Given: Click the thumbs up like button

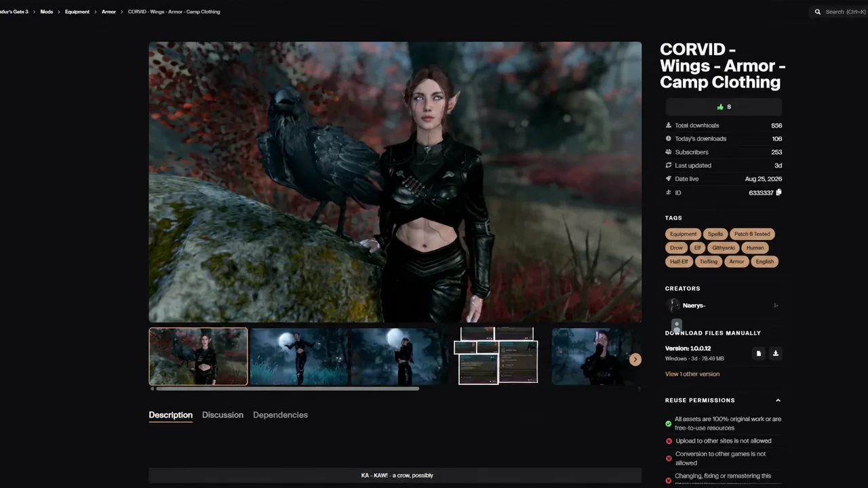Looking at the screenshot, I should click(x=724, y=107).
